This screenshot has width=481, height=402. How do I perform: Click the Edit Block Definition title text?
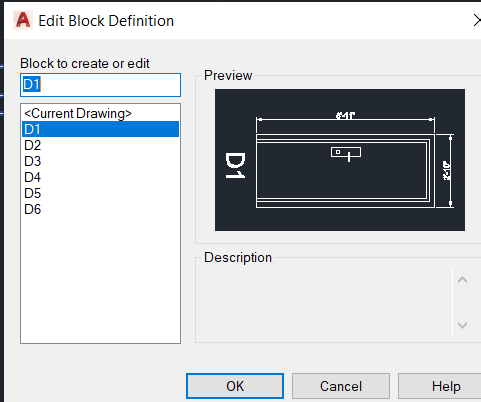point(106,21)
